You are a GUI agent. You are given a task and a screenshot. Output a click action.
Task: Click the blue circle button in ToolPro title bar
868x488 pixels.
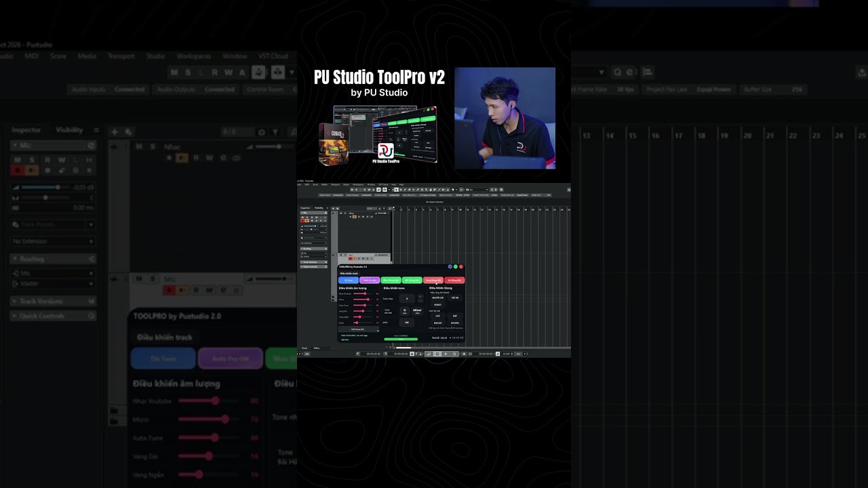tap(450, 266)
